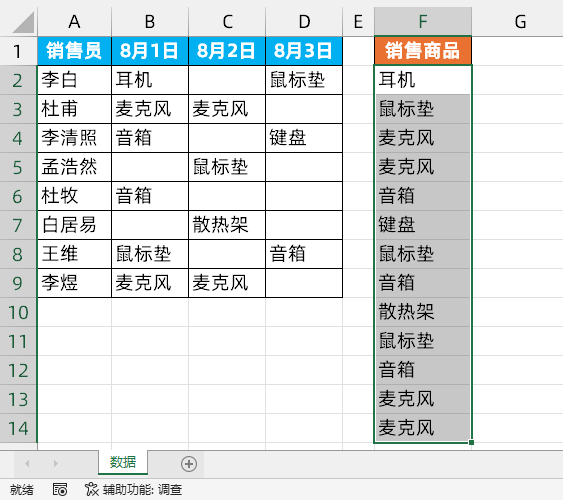Image resolution: width=563 pixels, height=502 pixels.
Task: Click 鼠标垫 in row 2 column D
Action: click(304, 80)
